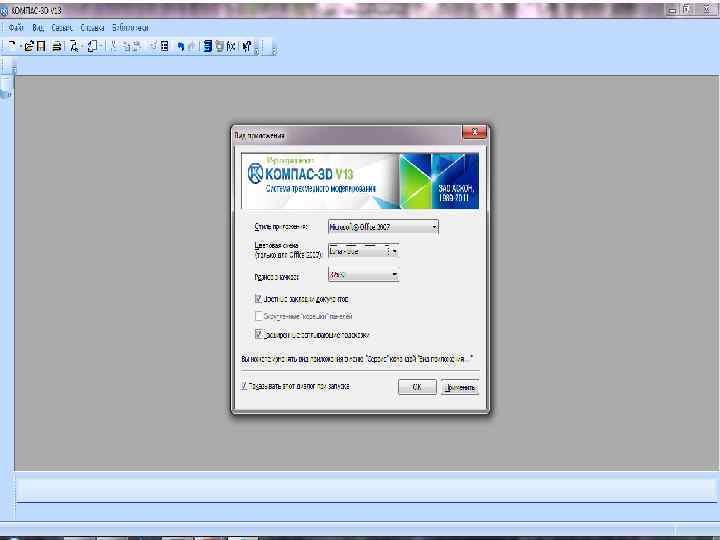Open the Справка menu

coord(92,28)
